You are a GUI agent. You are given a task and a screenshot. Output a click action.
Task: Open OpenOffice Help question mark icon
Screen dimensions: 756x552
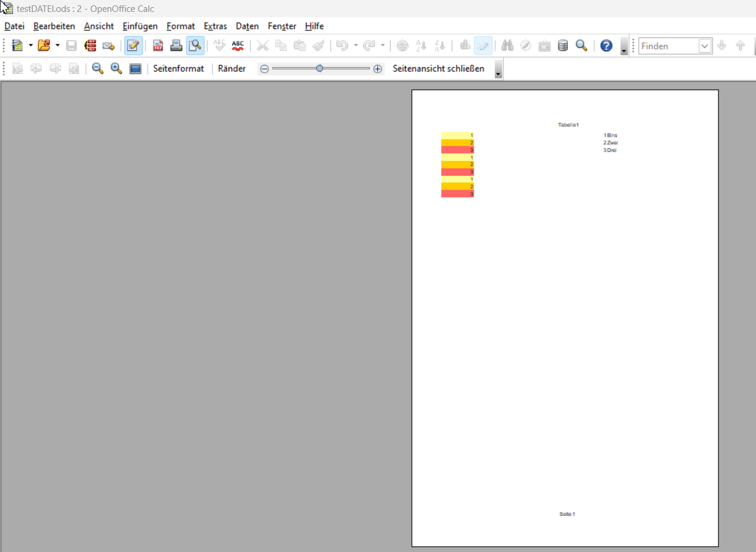point(607,46)
